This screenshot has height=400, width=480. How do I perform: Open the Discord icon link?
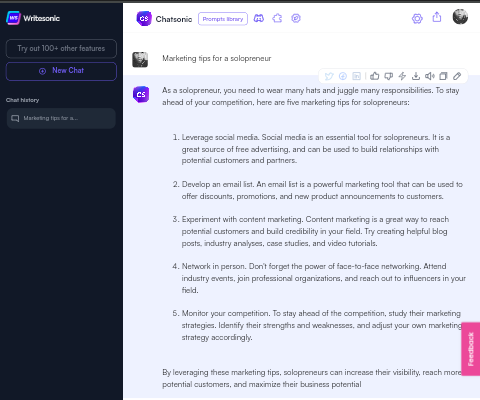click(259, 18)
